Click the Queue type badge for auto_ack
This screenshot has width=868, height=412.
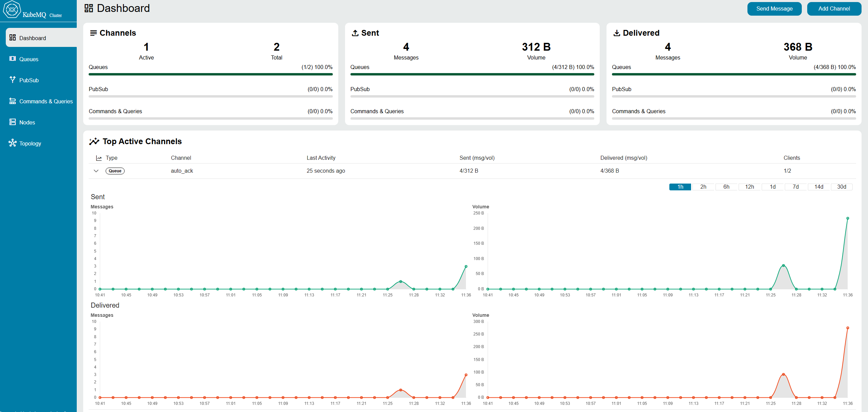tap(115, 171)
